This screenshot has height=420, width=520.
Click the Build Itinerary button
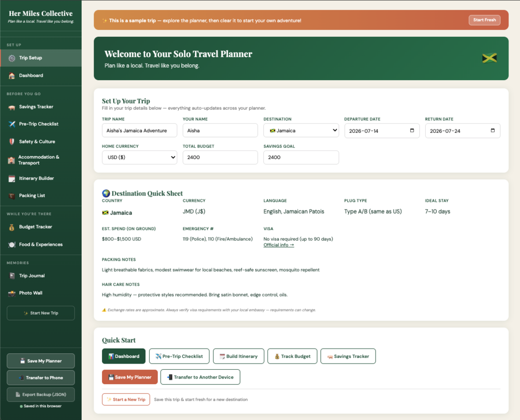(x=239, y=356)
